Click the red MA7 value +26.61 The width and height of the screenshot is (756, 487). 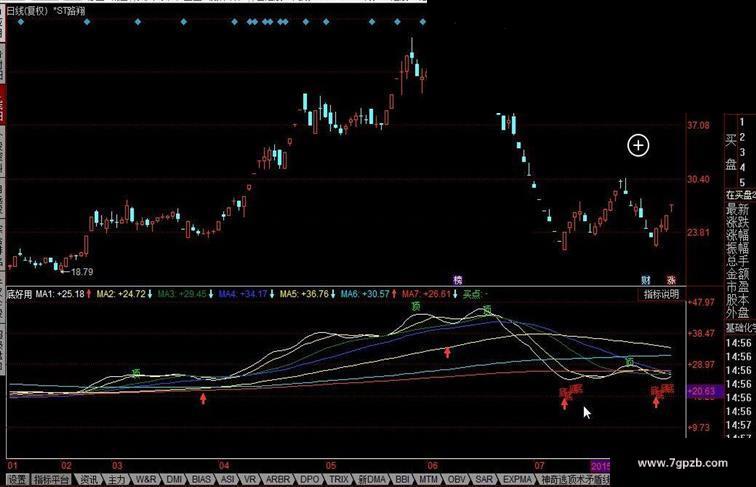436,294
